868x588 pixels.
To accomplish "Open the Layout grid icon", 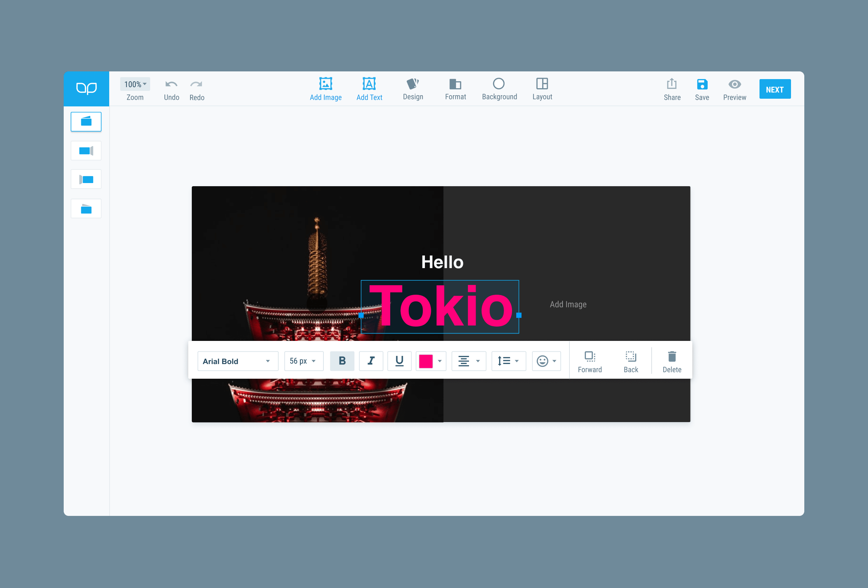I will tap(541, 84).
